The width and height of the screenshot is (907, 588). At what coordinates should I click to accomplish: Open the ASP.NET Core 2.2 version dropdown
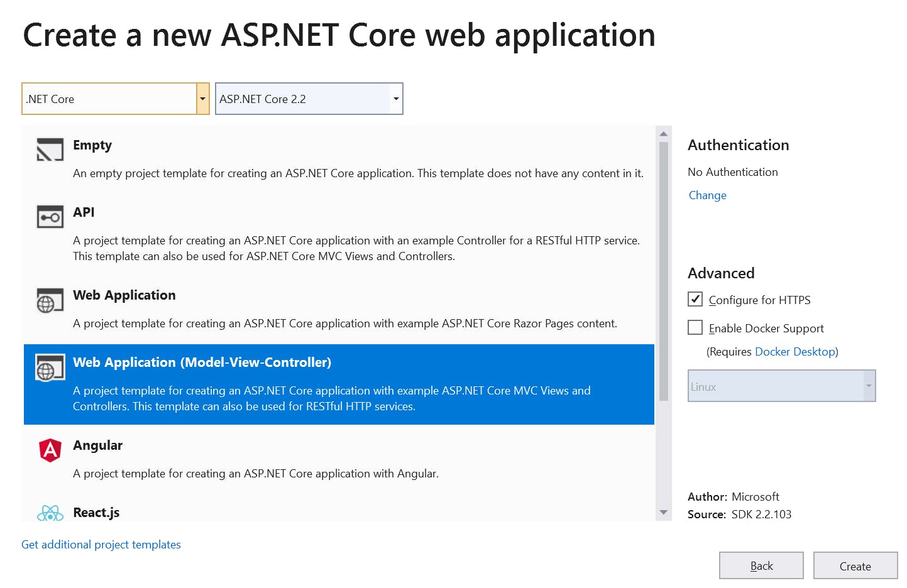(396, 99)
